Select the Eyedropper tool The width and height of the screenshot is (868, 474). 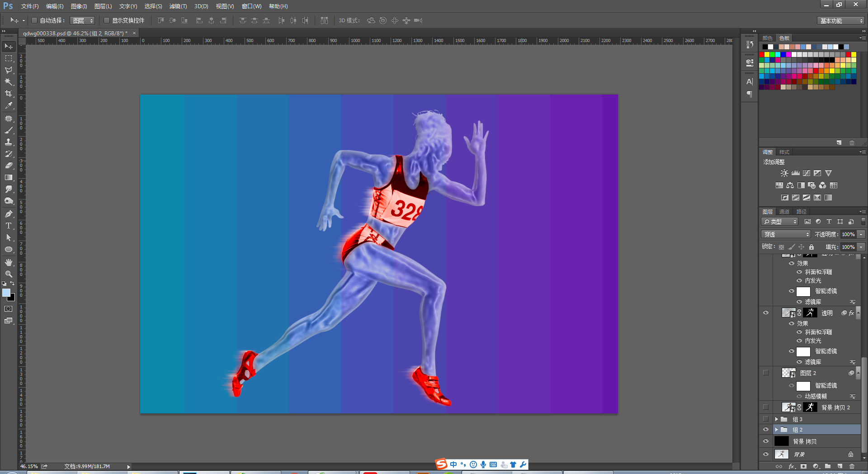coord(9,105)
